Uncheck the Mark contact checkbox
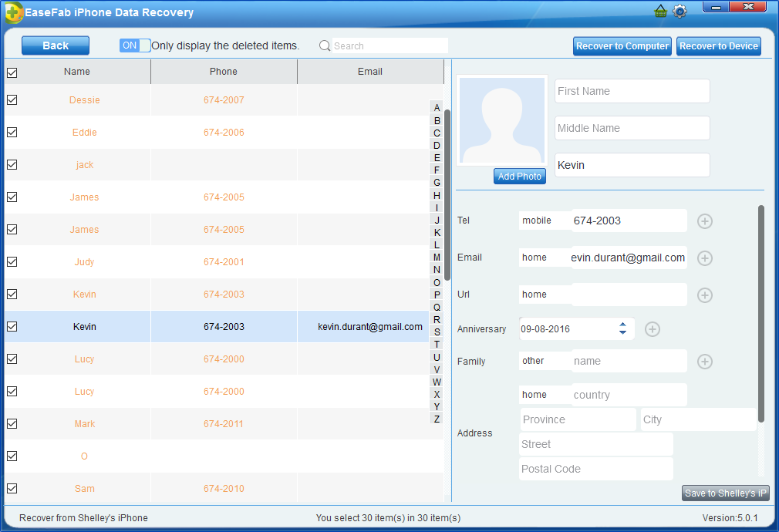The image size is (779, 532). 12,424
